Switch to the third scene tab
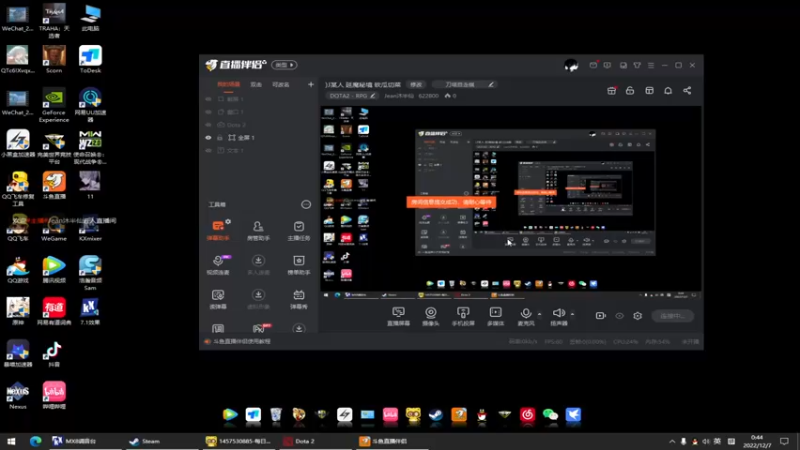This screenshot has width=800, height=450. click(x=280, y=84)
